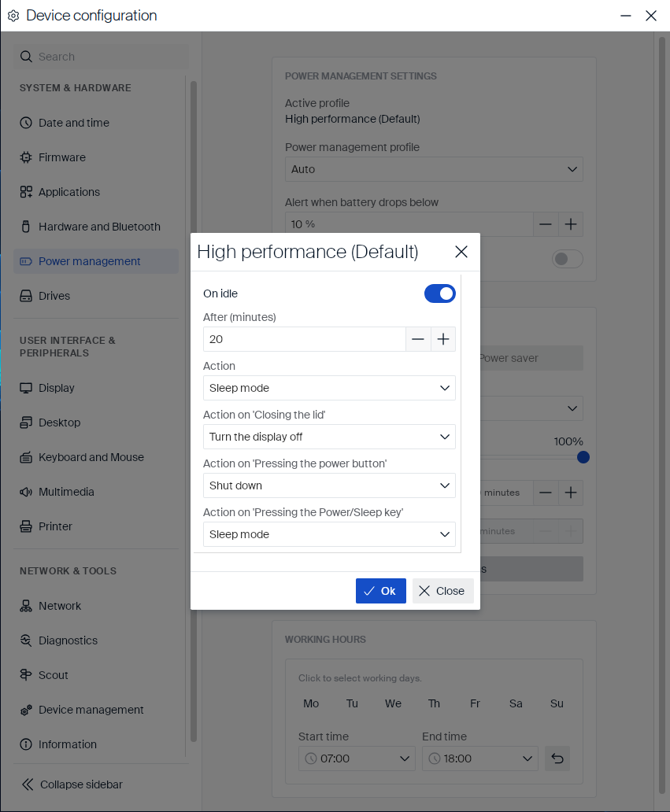Click the Power management battery icon
The image size is (670, 812).
pos(26,261)
